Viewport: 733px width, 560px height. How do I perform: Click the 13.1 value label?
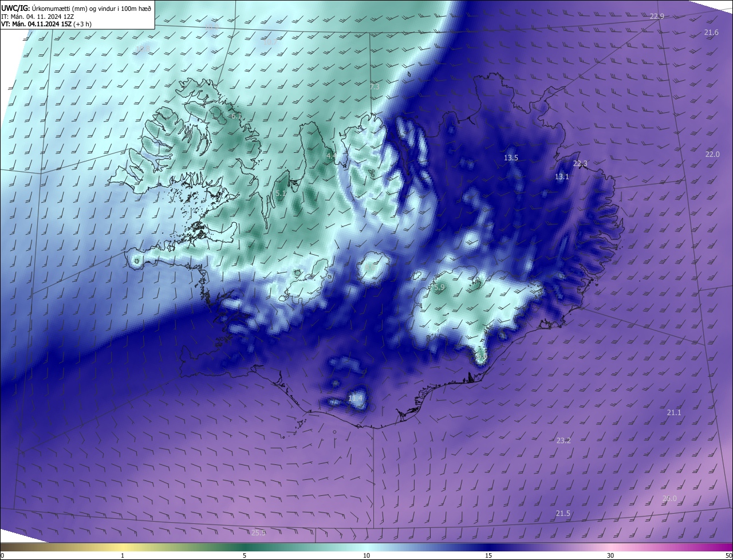pyautogui.click(x=562, y=177)
